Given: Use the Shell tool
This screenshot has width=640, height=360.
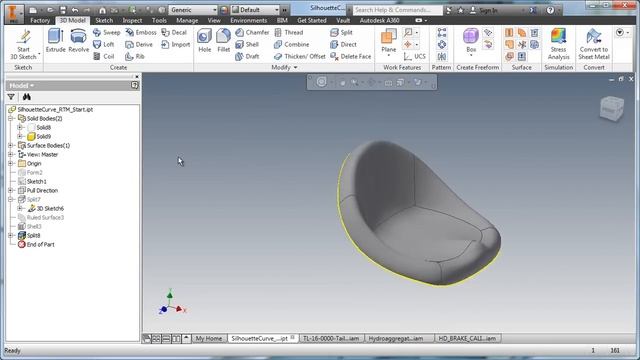Looking at the screenshot, I should click(x=247, y=44).
